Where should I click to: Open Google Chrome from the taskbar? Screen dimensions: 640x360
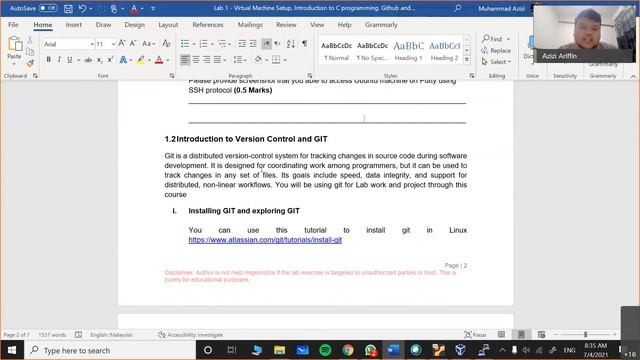click(x=348, y=350)
